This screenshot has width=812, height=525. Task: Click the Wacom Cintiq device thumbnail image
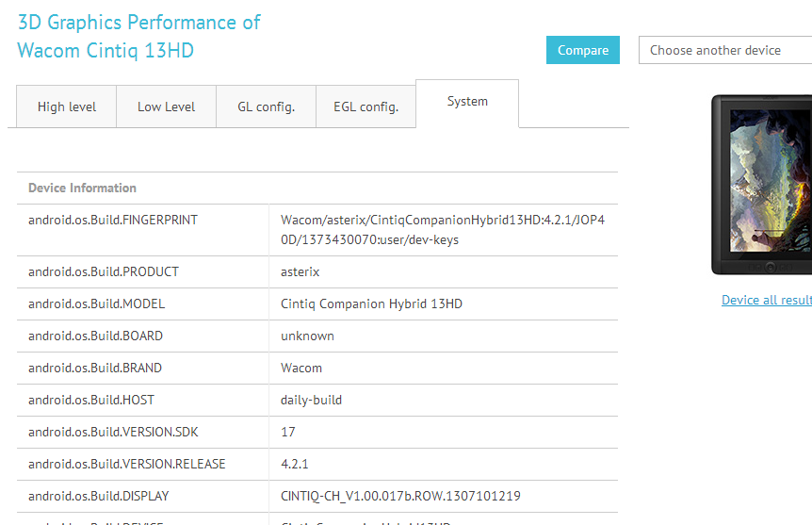click(x=762, y=185)
